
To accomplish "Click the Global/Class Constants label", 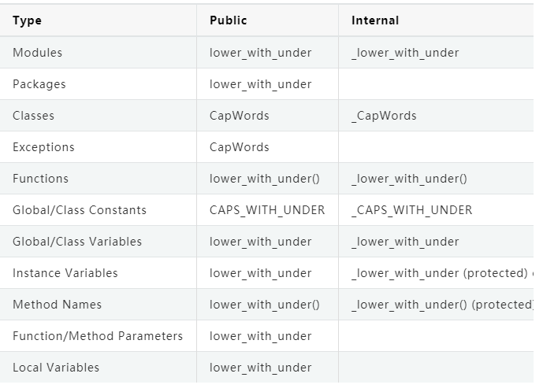I will click(x=80, y=210).
